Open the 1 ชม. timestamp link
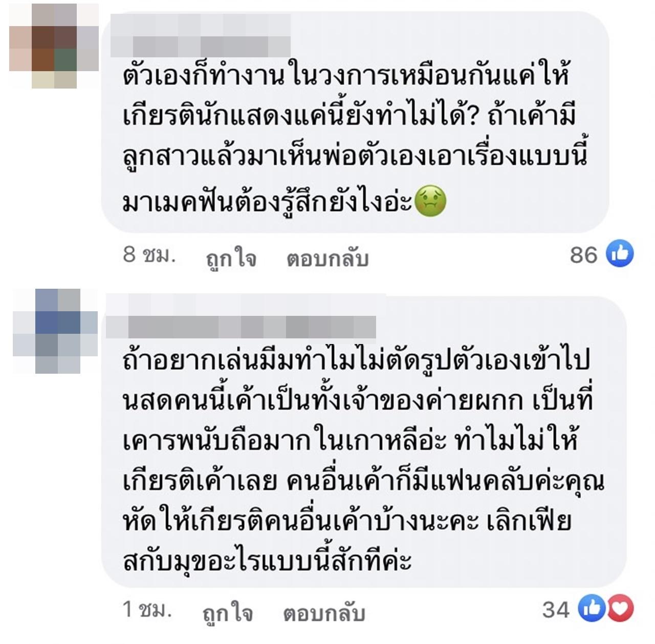 [x=147, y=609]
